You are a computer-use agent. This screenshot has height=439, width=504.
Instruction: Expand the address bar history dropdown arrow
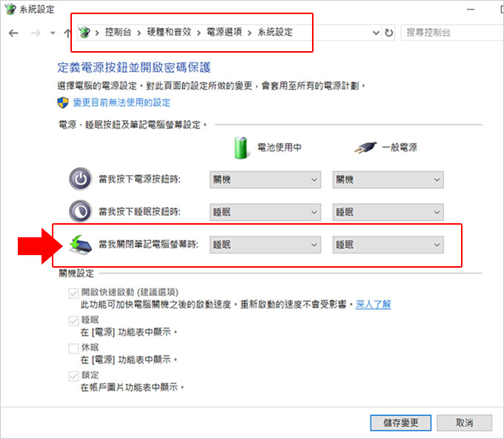(376, 33)
